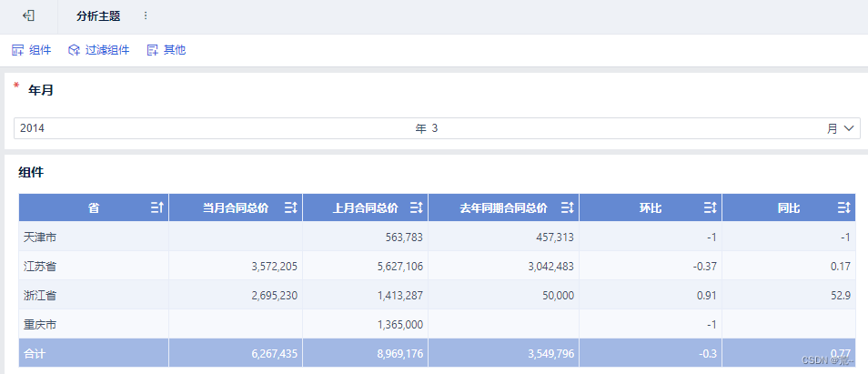This screenshot has height=374, width=868.
Task: Click the 组件 panel title
Action: point(31,173)
